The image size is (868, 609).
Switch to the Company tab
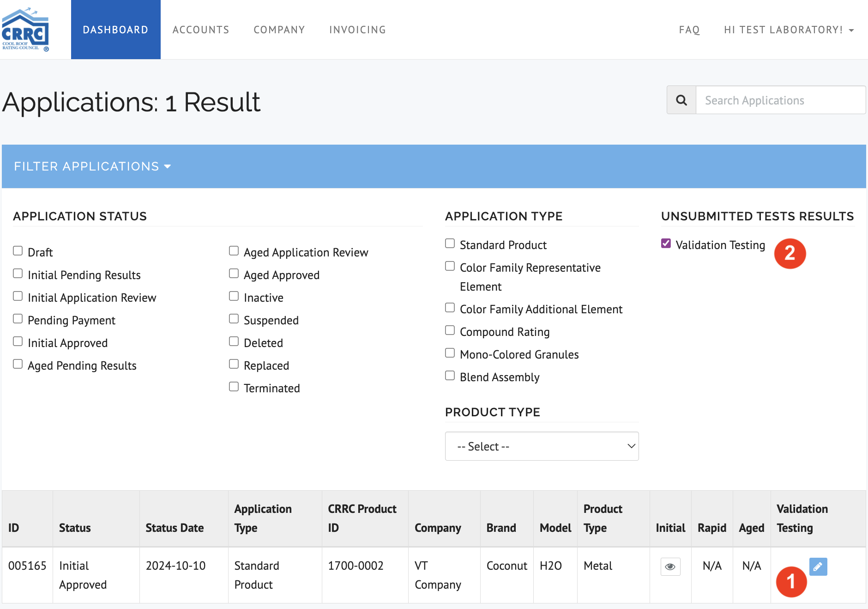(x=279, y=30)
